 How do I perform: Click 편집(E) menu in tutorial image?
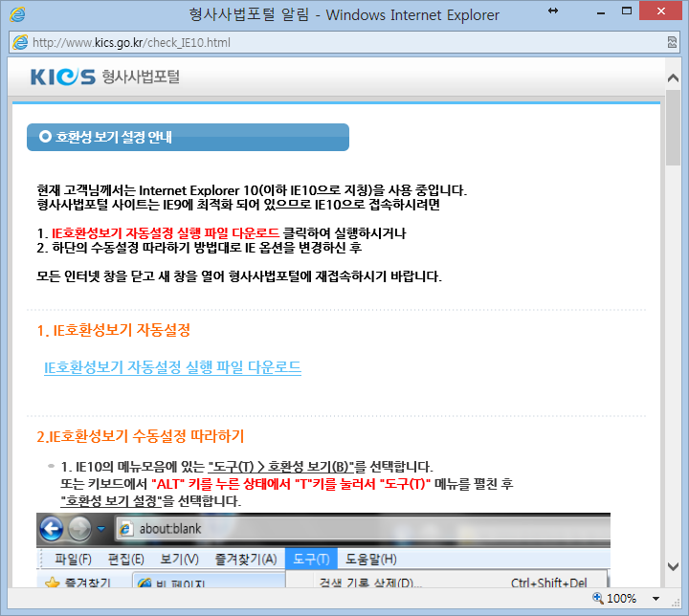[126, 559]
